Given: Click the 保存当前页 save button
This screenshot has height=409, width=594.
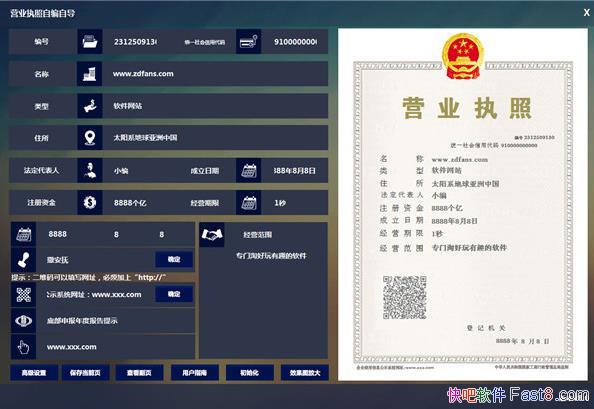Looking at the screenshot, I should click(x=86, y=373).
